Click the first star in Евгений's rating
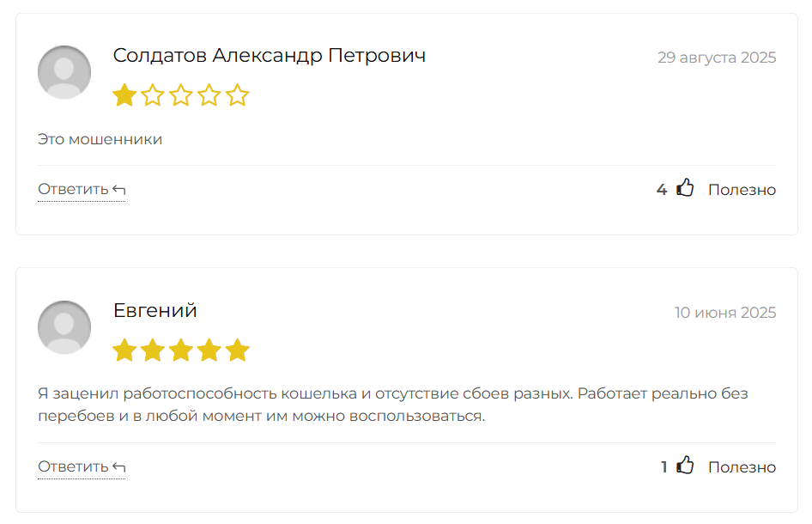This screenshot has width=812, height=524. coord(124,350)
